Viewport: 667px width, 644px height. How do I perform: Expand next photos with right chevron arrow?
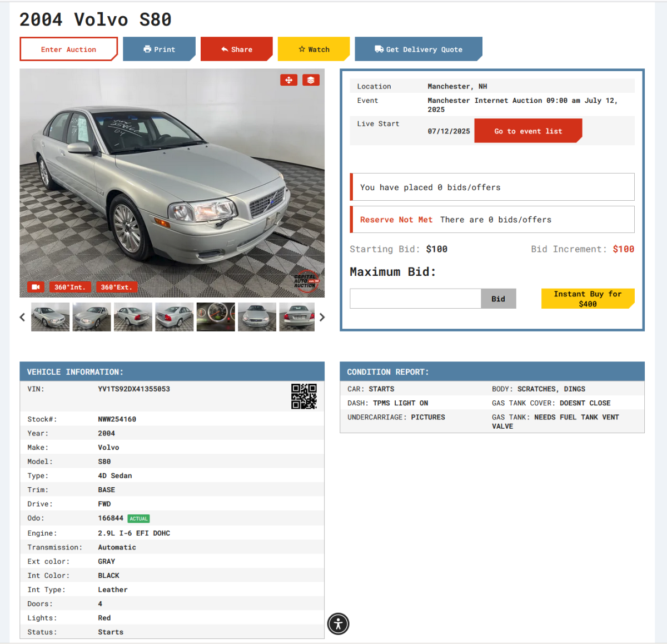tap(322, 317)
